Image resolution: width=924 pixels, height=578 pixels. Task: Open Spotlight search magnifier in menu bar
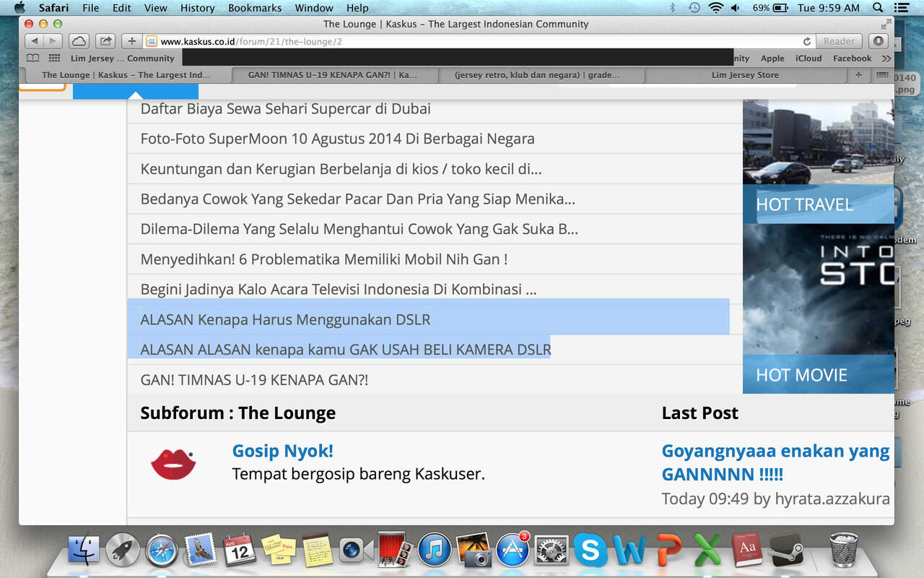[x=878, y=8]
